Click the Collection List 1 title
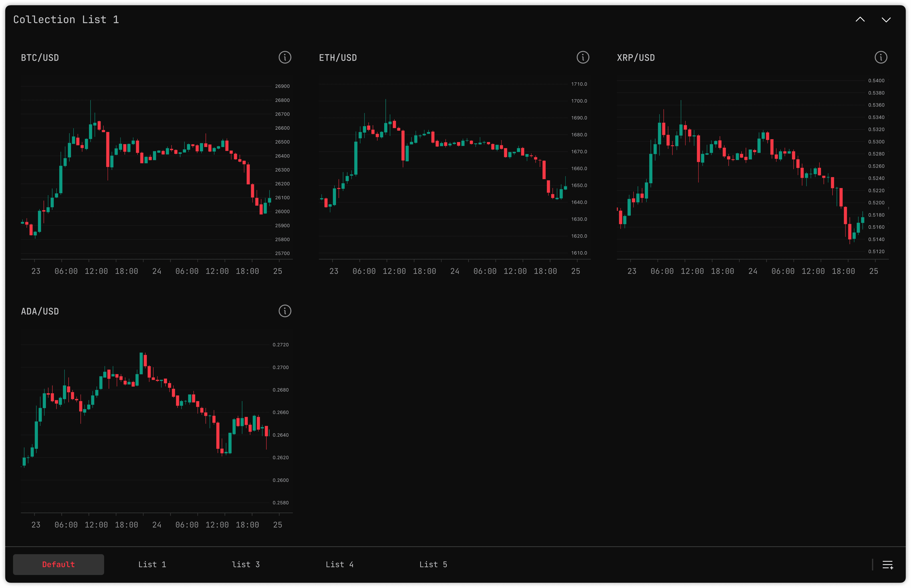 66,19
